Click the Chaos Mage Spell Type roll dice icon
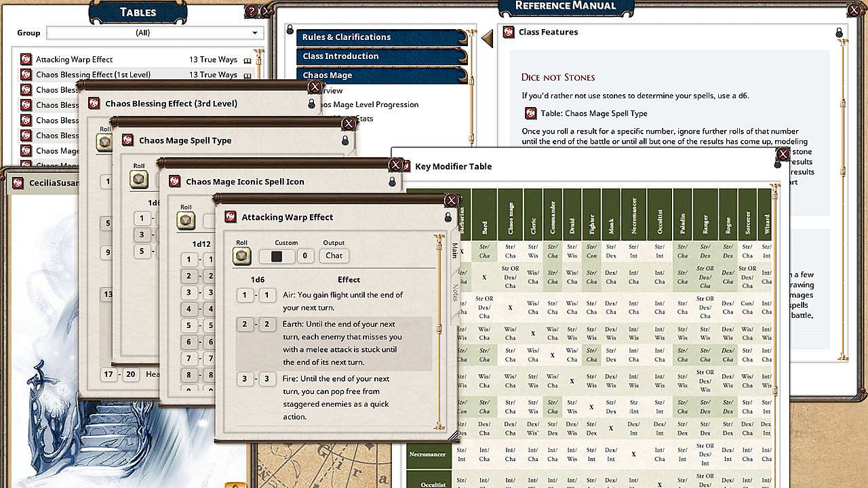 click(139, 180)
